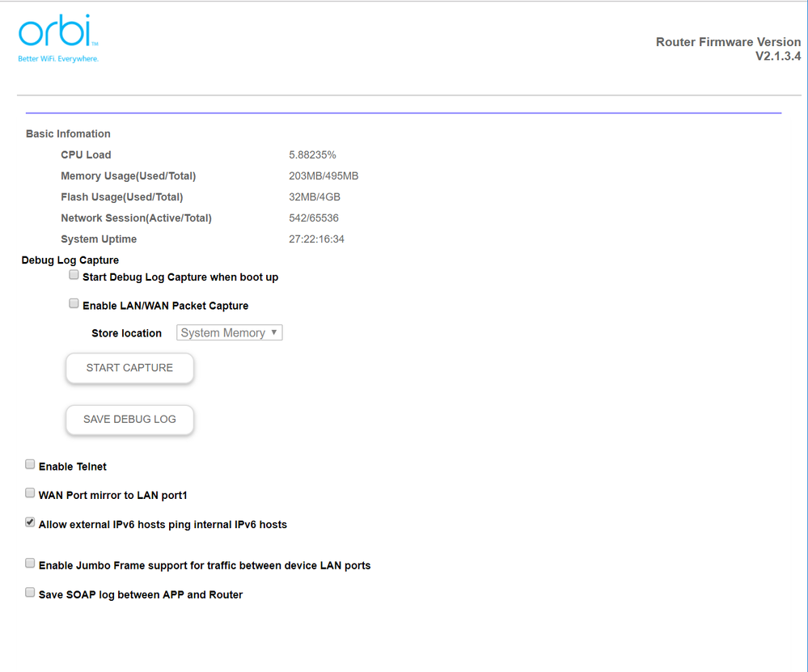The image size is (808, 672).
Task: Select the Memory Usage value 203MB/495MB
Action: coord(324,175)
